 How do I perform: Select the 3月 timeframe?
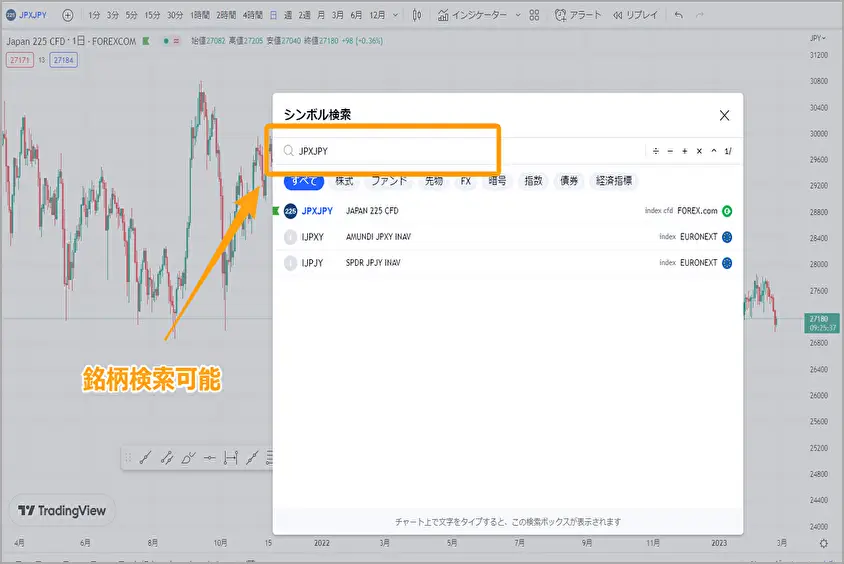click(x=337, y=15)
